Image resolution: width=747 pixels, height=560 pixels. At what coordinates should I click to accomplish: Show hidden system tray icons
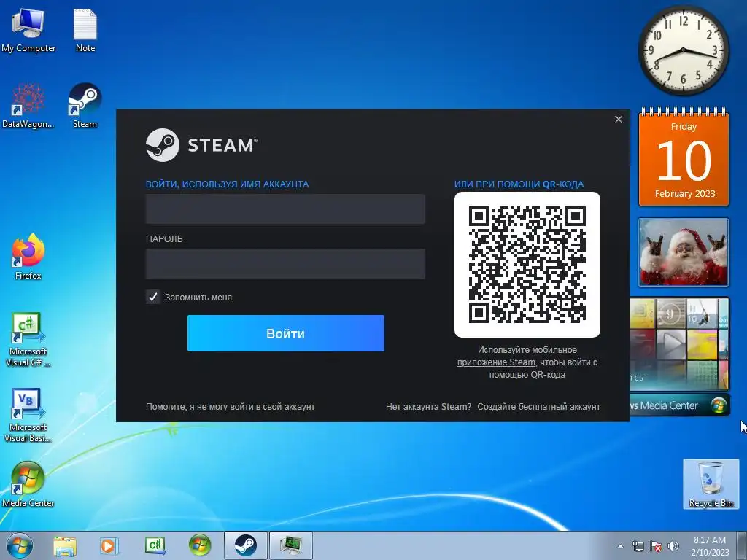pos(620,546)
